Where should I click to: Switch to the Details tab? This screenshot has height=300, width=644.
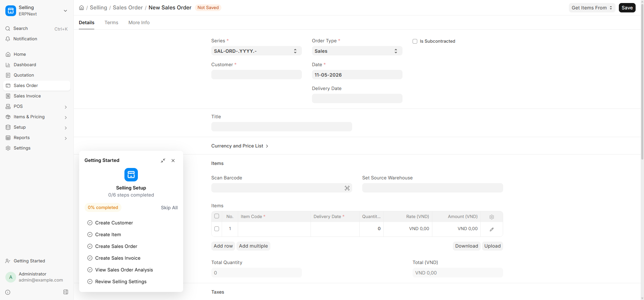pyautogui.click(x=87, y=23)
